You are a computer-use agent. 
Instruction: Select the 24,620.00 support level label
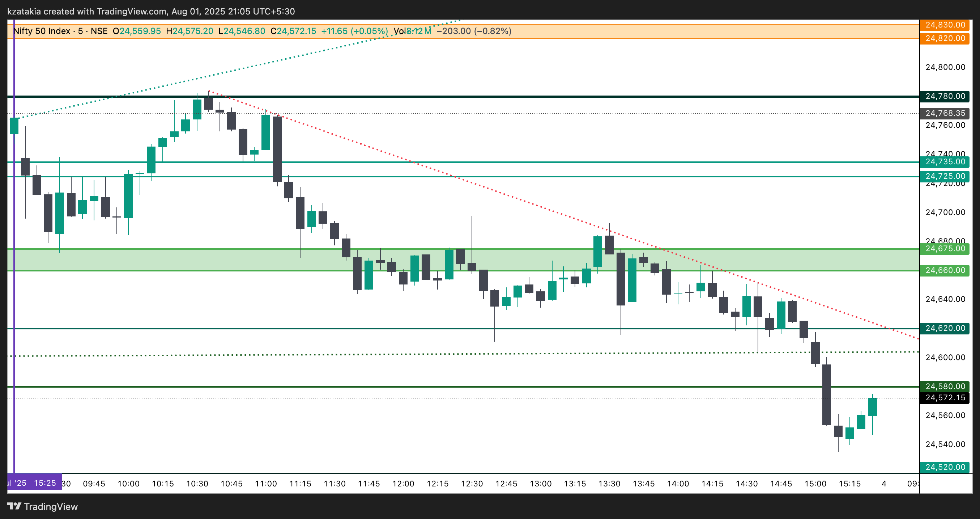click(945, 328)
